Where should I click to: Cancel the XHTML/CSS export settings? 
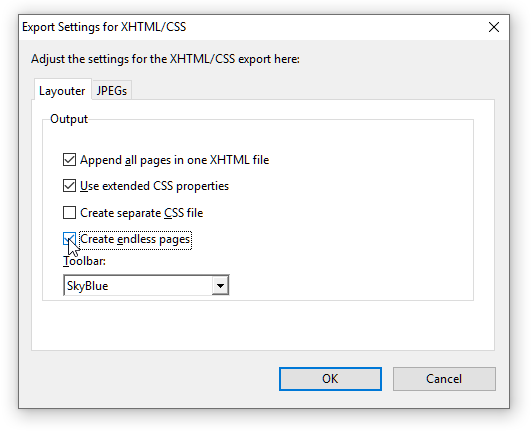tap(444, 379)
